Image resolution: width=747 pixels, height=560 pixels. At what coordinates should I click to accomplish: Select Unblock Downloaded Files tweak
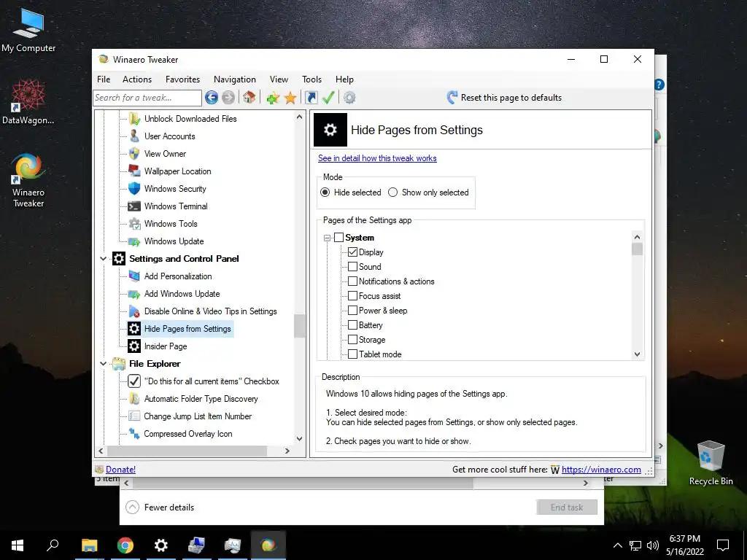[190, 119]
